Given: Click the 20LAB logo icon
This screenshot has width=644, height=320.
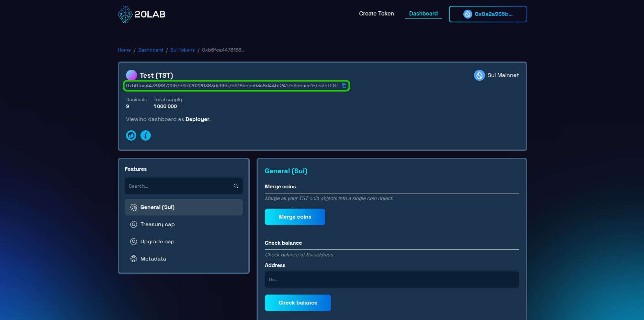Looking at the screenshot, I should tap(125, 14).
